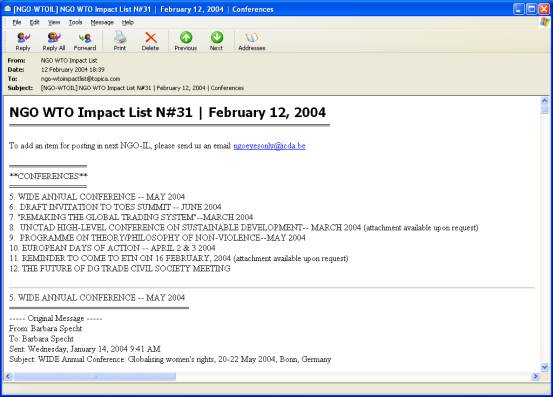Go to the Previous message
Screen dimensions: 553x397
(186, 41)
